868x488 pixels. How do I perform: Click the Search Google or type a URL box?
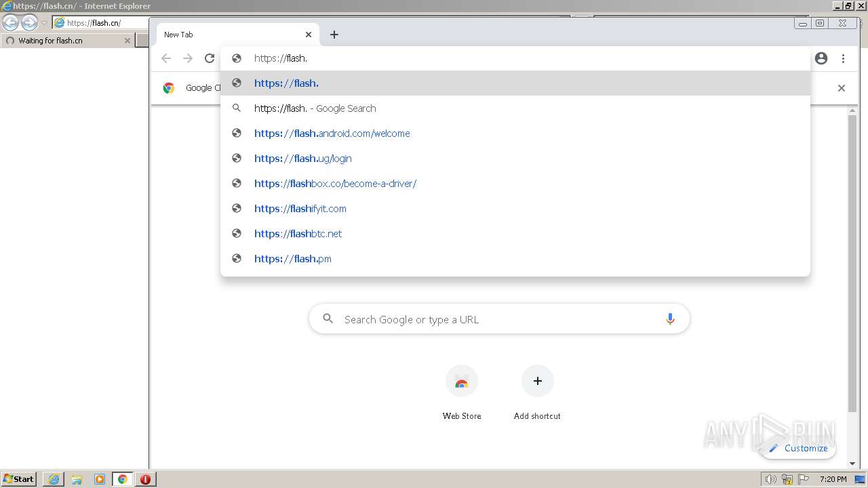point(499,319)
